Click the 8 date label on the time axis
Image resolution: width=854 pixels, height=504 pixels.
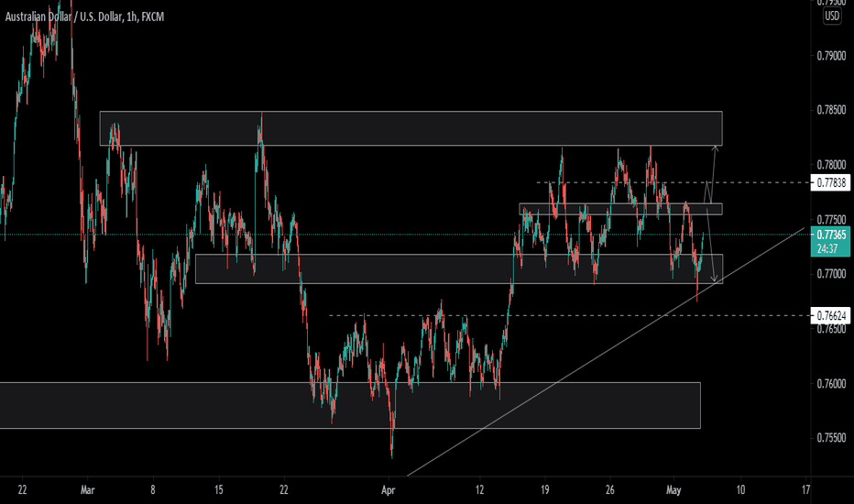coord(153,490)
